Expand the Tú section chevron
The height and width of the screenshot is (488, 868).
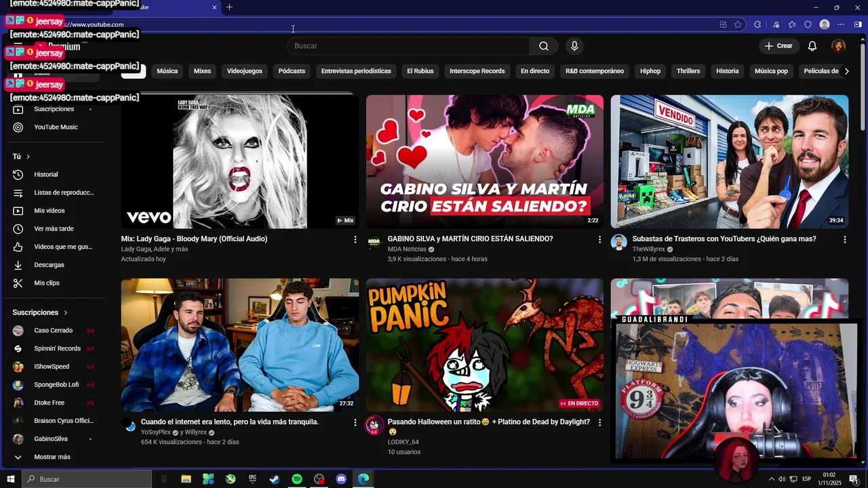click(28, 157)
